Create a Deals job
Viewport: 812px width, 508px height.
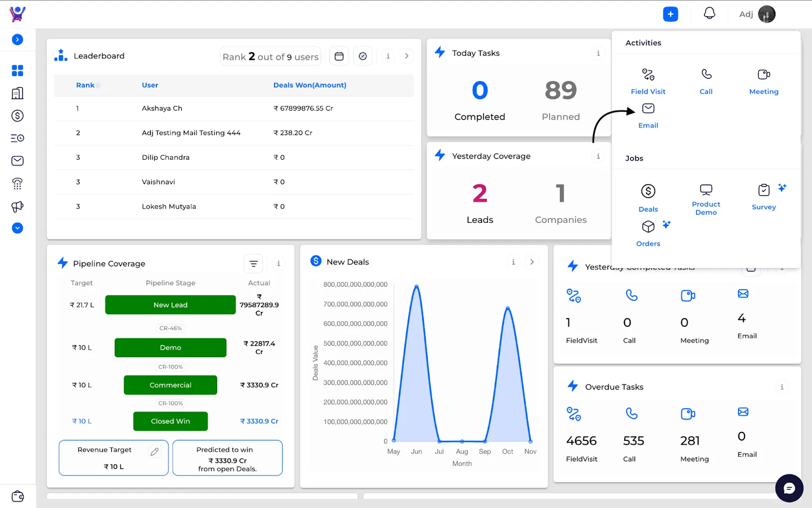[648, 198]
